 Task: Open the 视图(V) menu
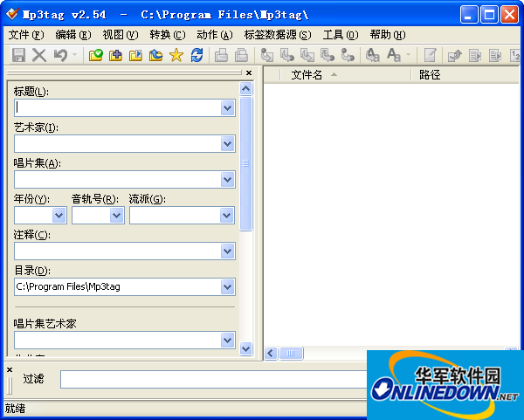click(x=121, y=34)
